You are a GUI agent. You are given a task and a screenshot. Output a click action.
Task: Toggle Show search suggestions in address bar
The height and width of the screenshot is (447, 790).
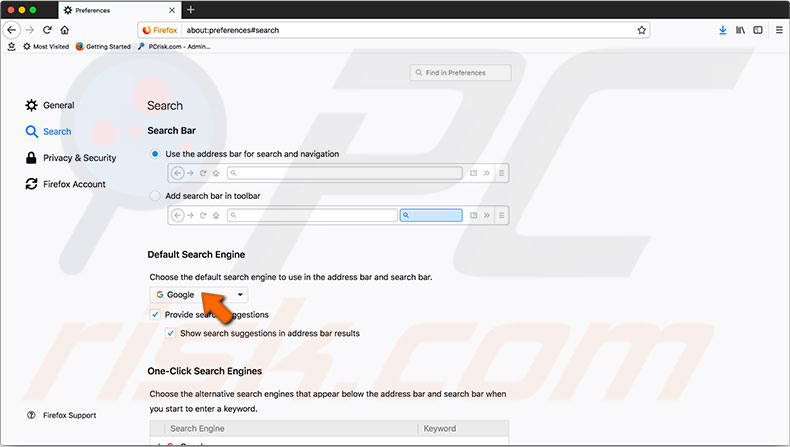[x=170, y=333]
